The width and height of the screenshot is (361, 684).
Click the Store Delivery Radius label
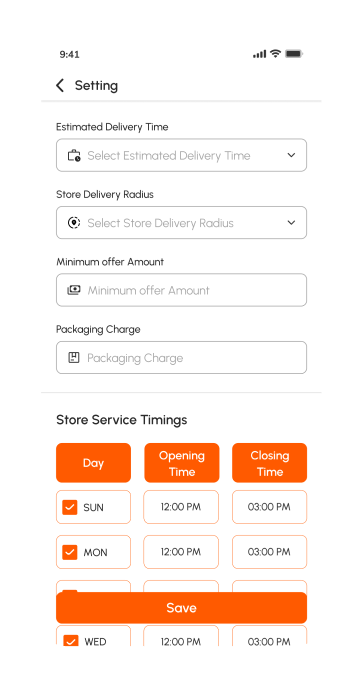point(105,195)
